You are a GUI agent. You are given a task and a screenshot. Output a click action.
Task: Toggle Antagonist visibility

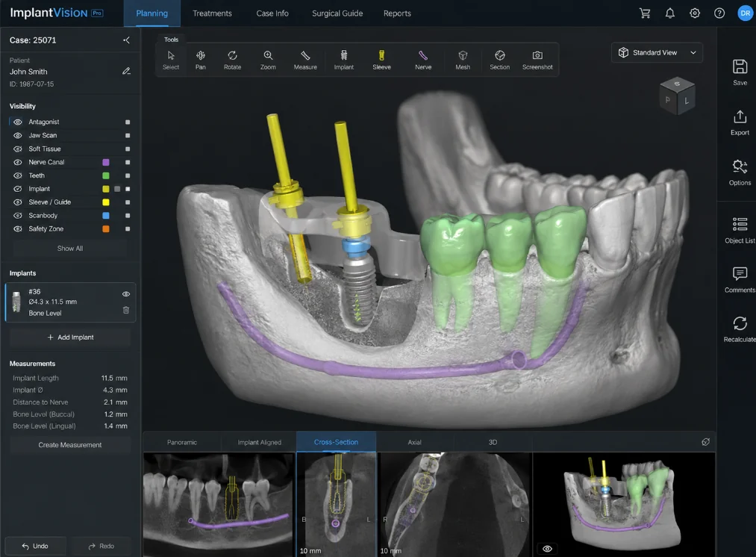coord(18,122)
